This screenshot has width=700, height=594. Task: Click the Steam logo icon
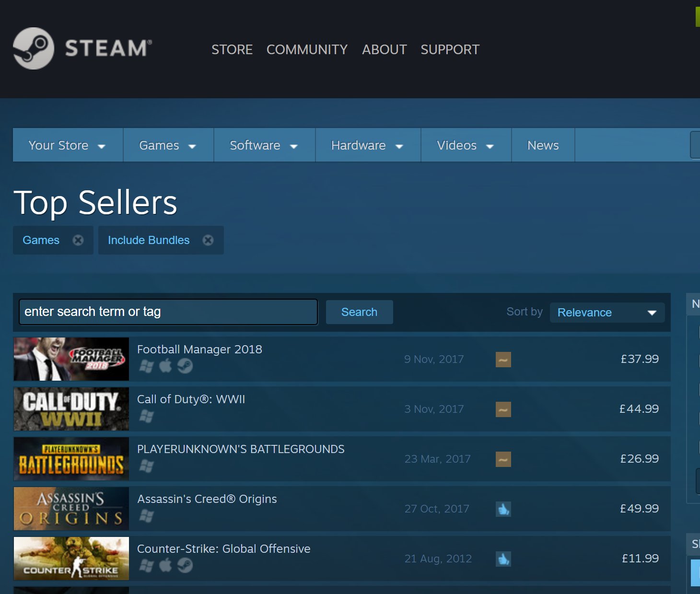point(34,48)
